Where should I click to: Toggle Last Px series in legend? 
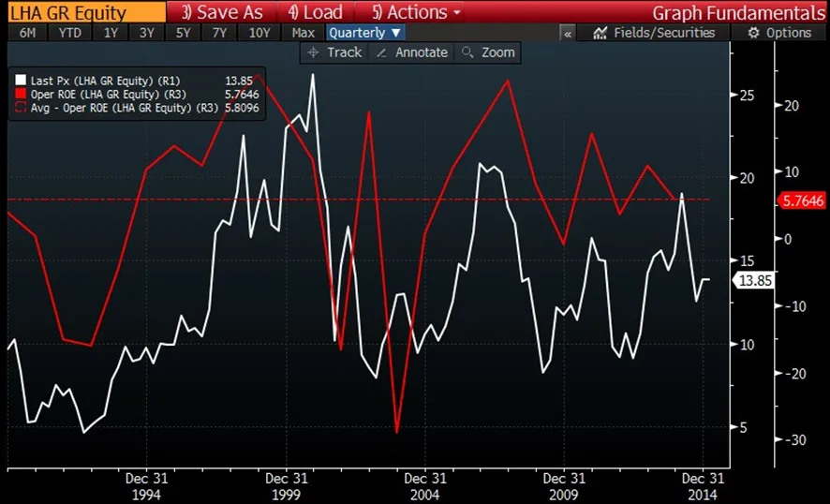coord(18,82)
